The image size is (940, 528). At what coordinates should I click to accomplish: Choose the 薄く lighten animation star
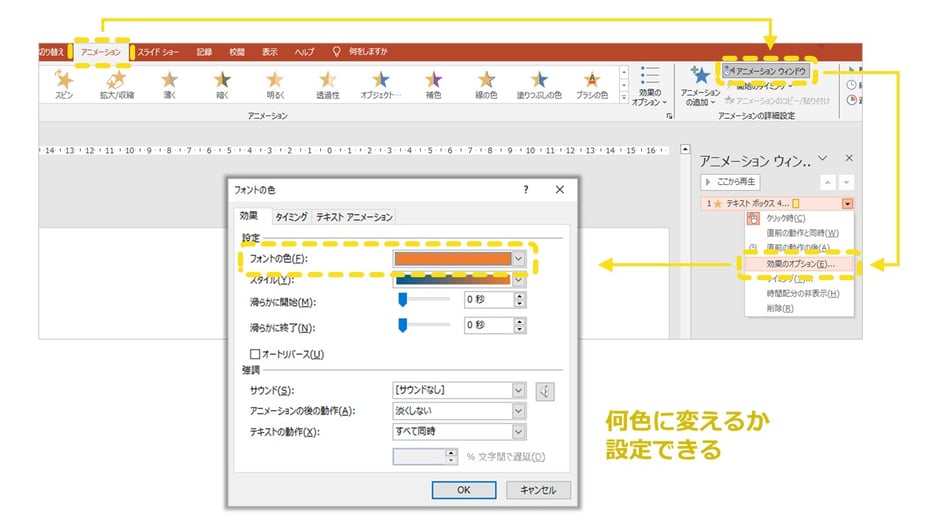tap(170, 83)
